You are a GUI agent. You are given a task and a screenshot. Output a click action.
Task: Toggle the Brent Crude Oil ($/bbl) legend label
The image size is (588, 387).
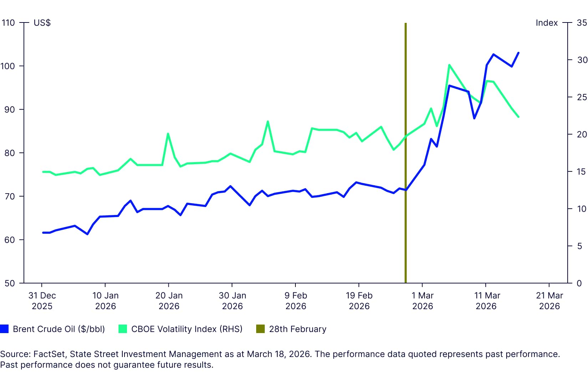(59, 329)
